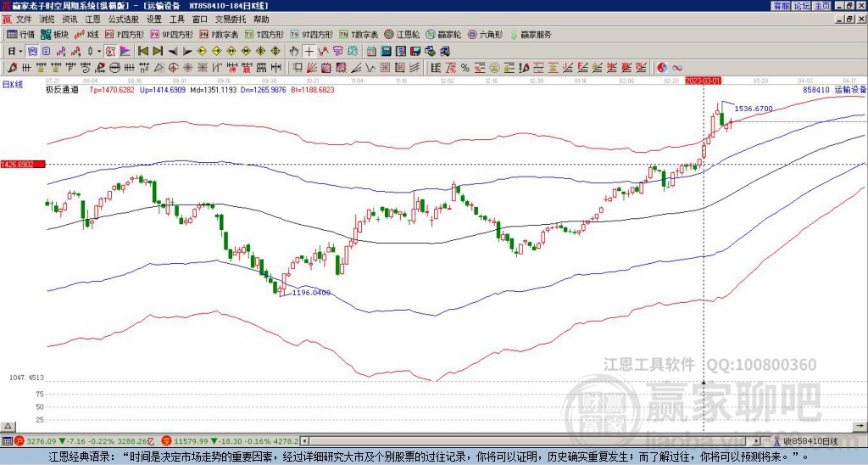
Task: Open T四方形 tool
Action: (264, 34)
